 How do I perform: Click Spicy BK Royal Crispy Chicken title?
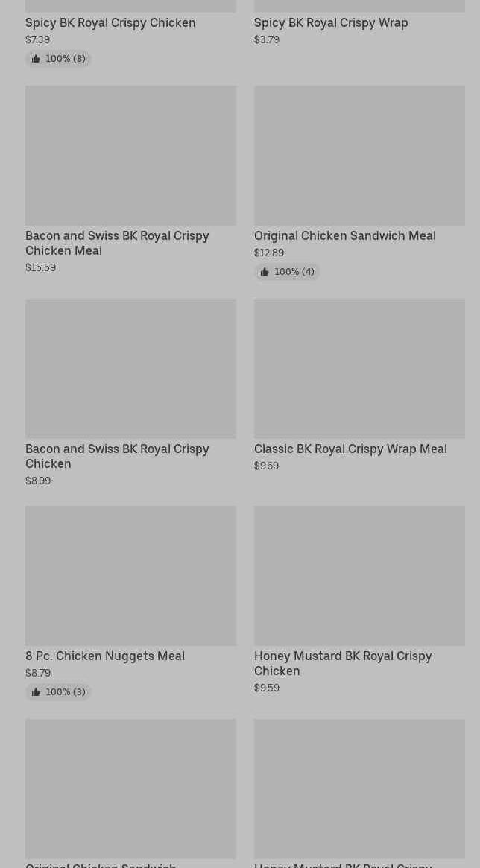tap(110, 22)
